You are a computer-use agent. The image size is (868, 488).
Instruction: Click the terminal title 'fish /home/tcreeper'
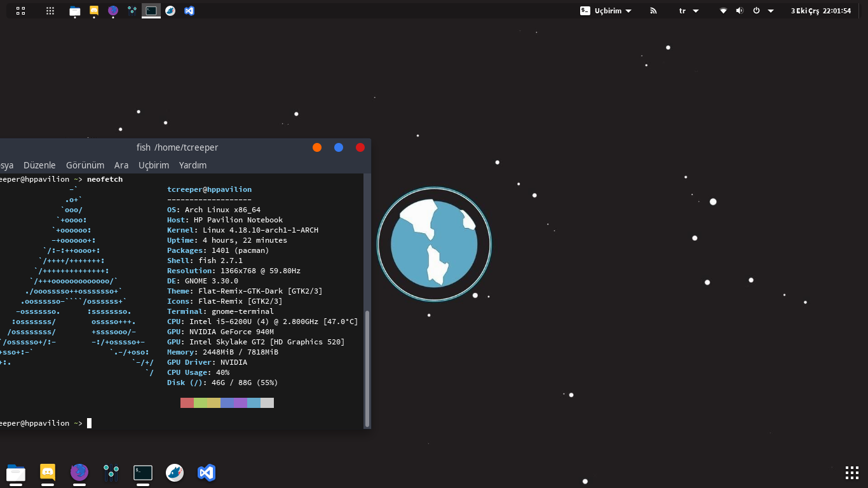(x=177, y=147)
